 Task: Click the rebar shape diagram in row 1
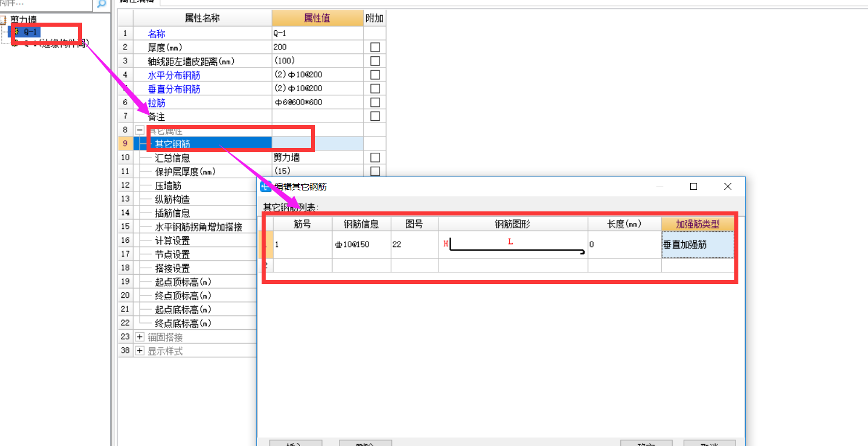pos(513,244)
